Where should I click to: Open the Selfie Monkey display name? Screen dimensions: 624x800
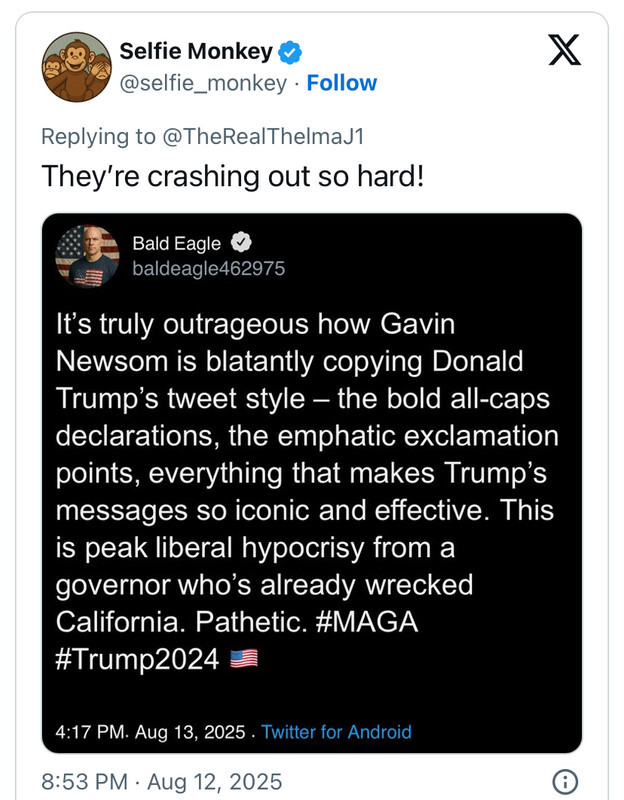(196, 51)
